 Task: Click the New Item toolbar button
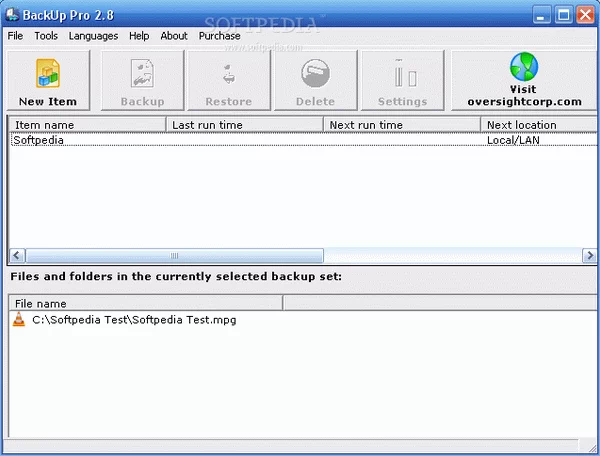[x=48, y=80]
